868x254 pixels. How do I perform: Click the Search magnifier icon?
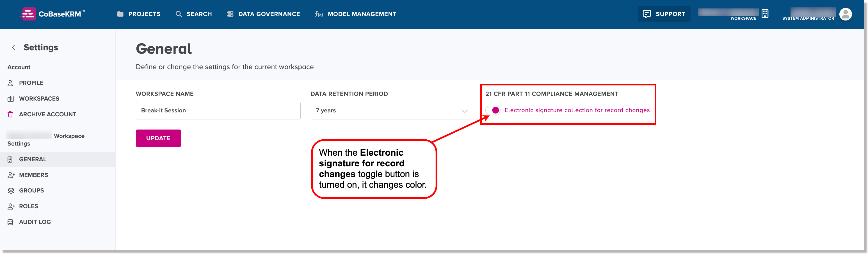(x=179, y=14)
